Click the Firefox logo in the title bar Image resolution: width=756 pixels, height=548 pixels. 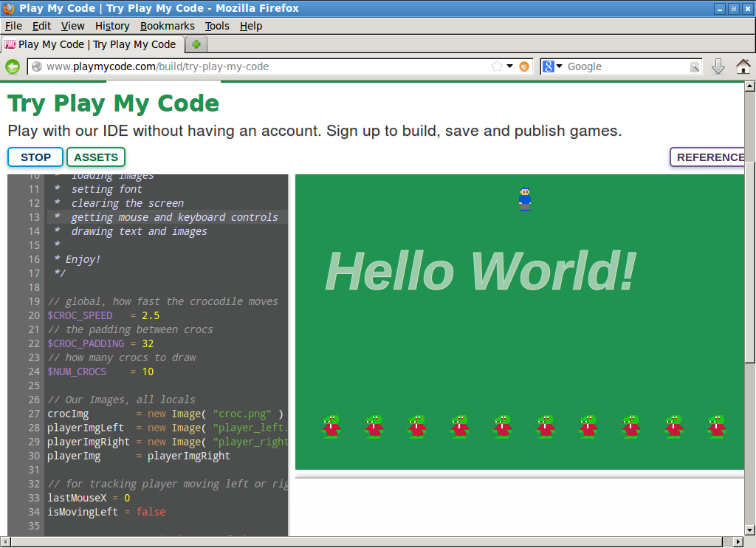tap(9, 8)
